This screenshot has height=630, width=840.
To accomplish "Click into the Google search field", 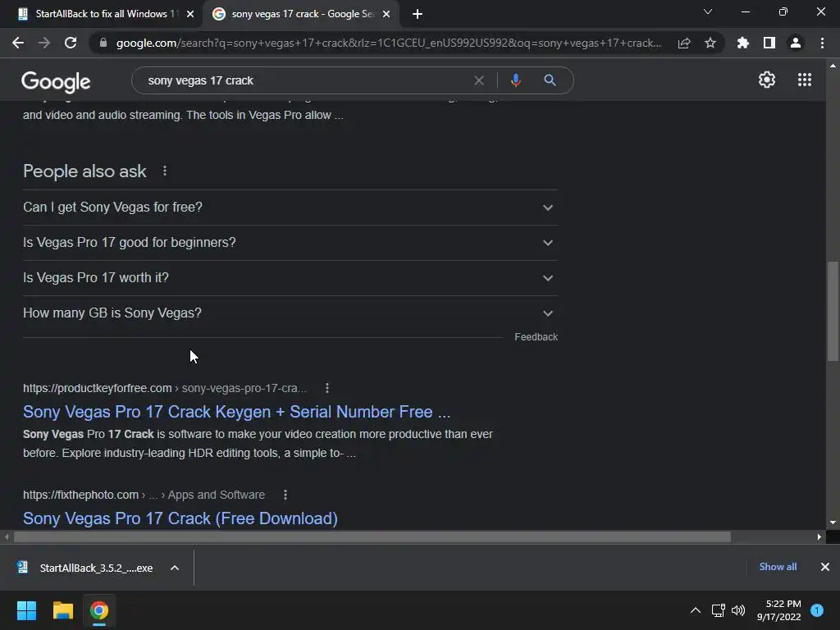I will tap(305, 80).
